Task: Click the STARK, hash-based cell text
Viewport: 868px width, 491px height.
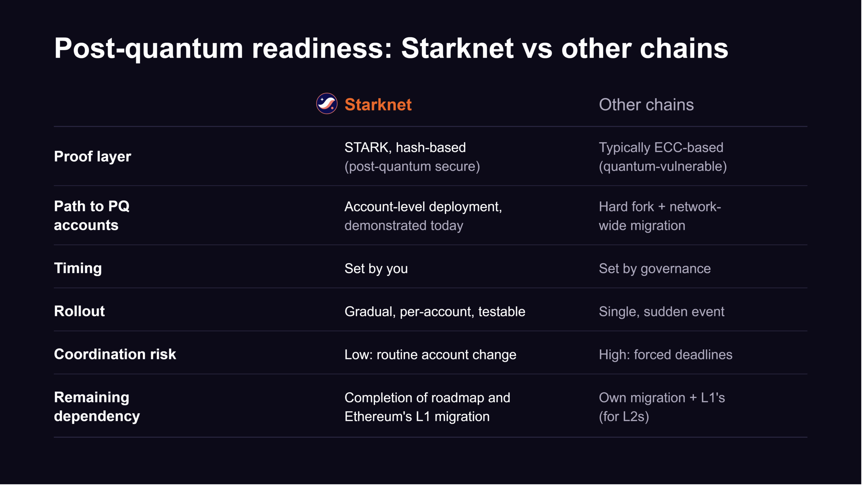Action: click(x=405, y=148)
